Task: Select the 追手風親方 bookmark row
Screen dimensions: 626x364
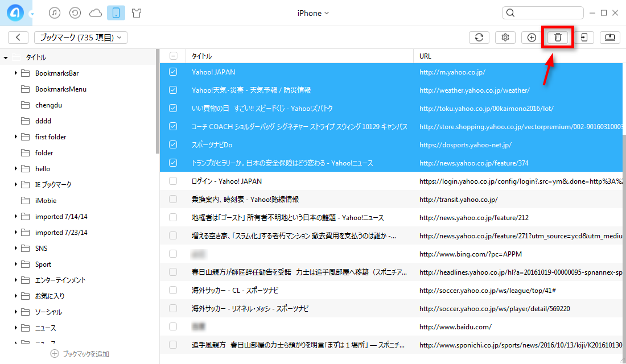Action: point(392,345)
